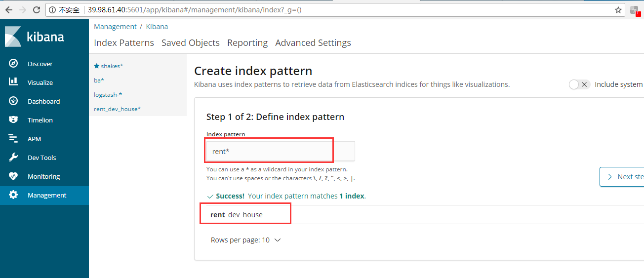This screenshot has height=278, width=644.
Task: Bookmark this page with star icon
Action: click(618, 10)
